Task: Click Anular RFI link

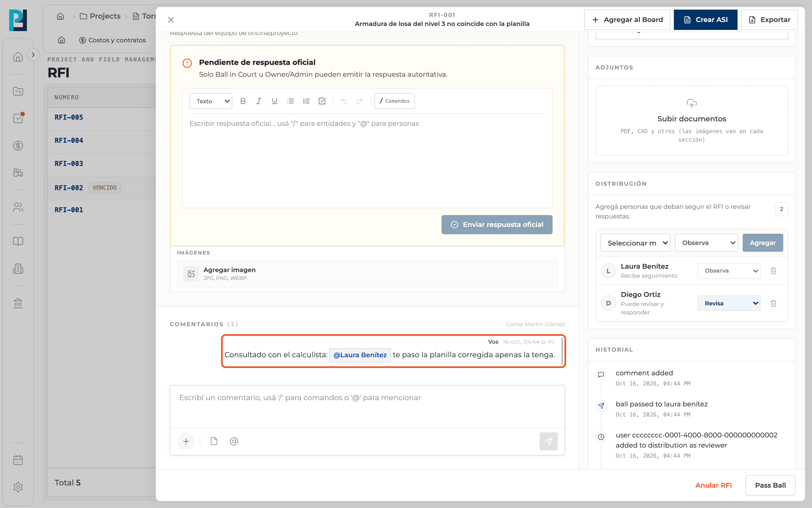Action: click(713, 485)
